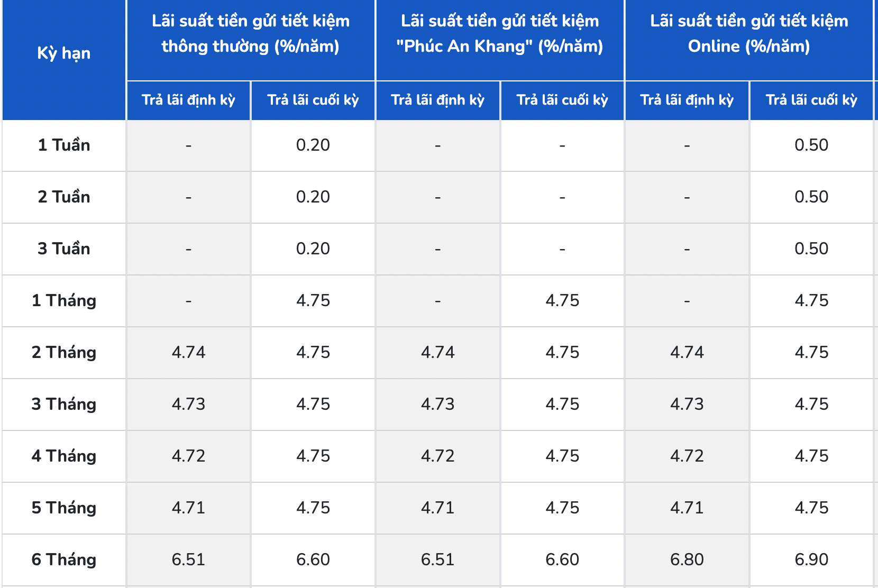878x588 pixels.
Task: Select the 5 Tháng row label
Action: 64,508
